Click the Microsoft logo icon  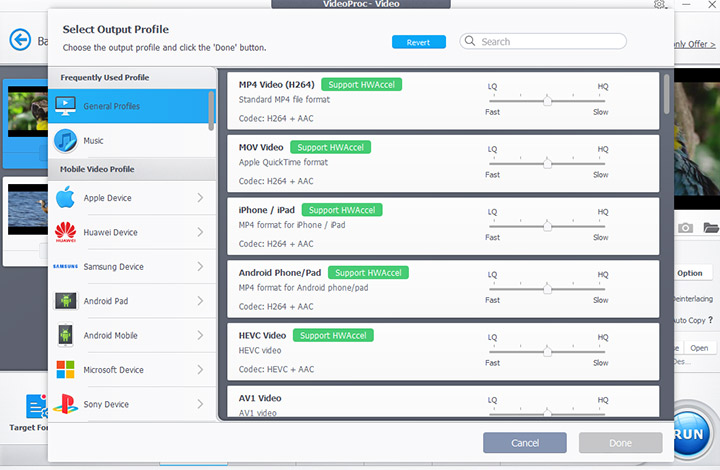(x=66, y=369)
